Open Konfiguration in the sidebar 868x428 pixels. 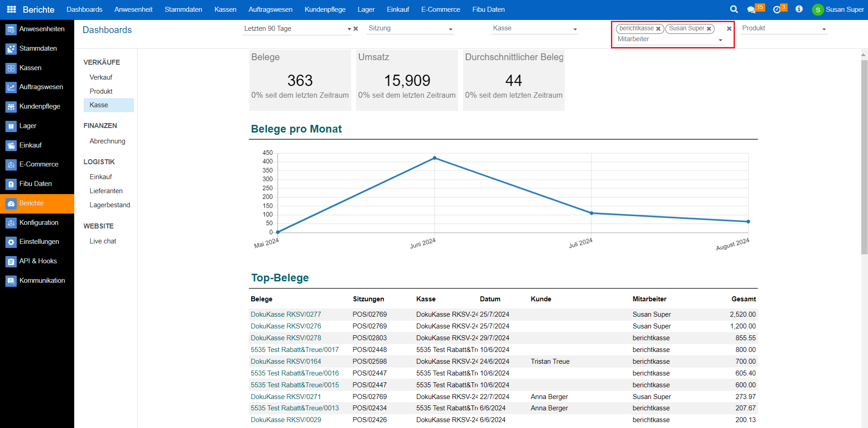tap(38, 223)
